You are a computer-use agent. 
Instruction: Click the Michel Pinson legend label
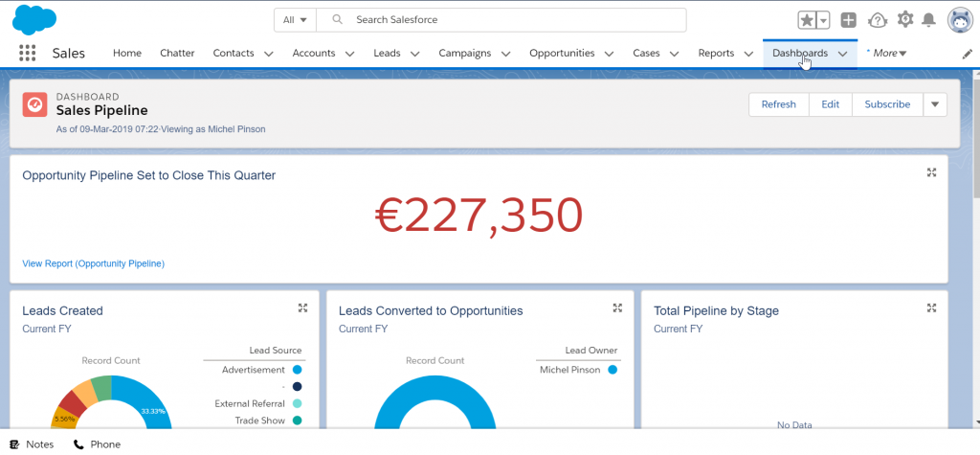tap(570, 370)
